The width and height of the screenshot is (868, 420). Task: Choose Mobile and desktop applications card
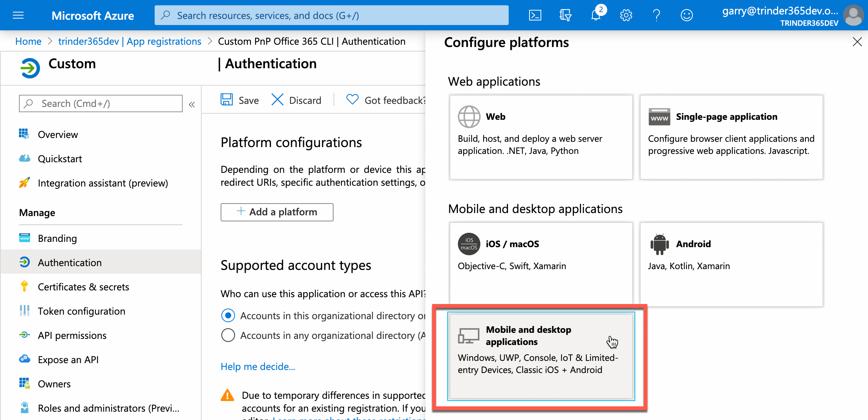[541, 356]
